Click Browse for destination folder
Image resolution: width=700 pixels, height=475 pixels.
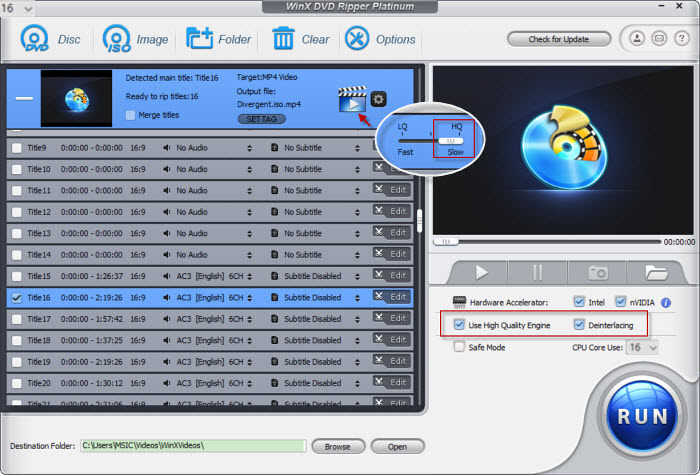tap(338, 446)
